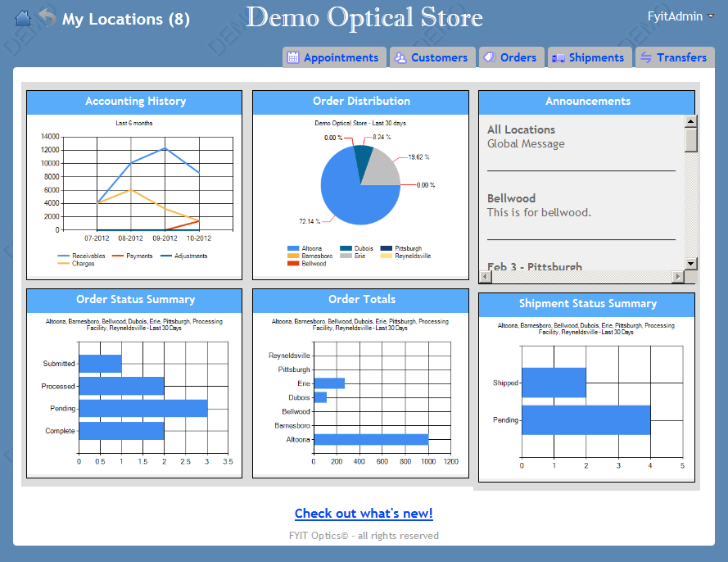Click the Demo Optical Store title
728x562 pixels.
(364, 18)
